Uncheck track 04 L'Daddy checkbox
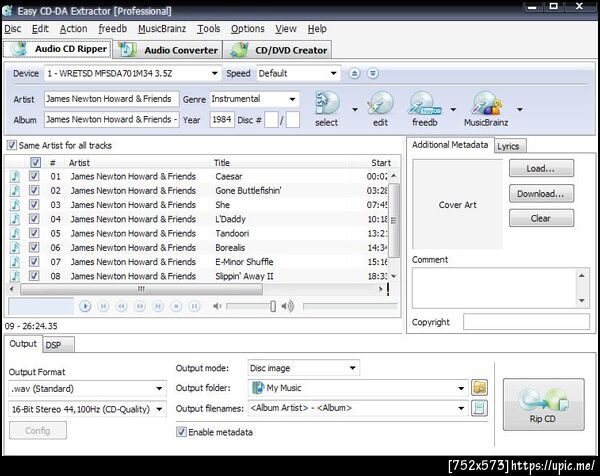 point(34,219)
